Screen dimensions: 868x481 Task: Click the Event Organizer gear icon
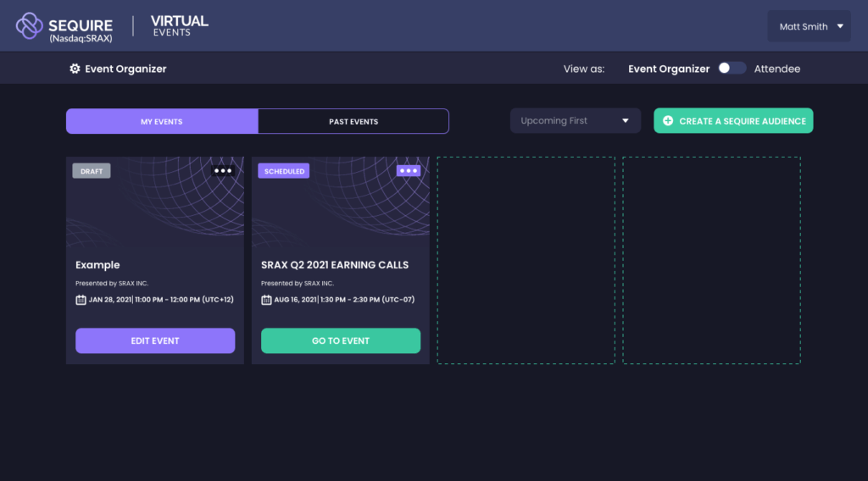click(75, 69)
